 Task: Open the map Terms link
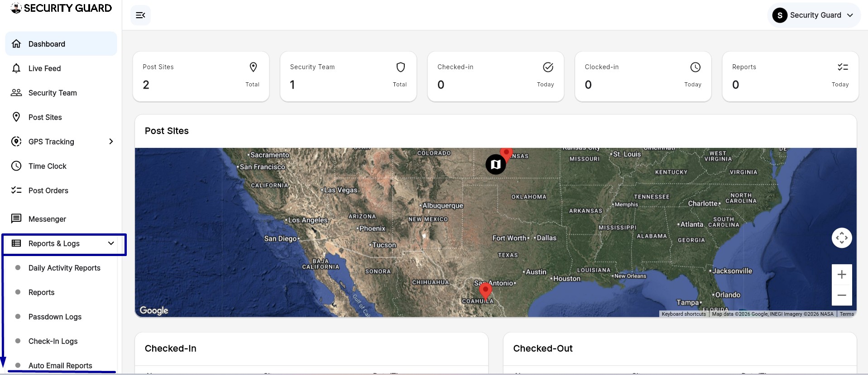(847, 314)
